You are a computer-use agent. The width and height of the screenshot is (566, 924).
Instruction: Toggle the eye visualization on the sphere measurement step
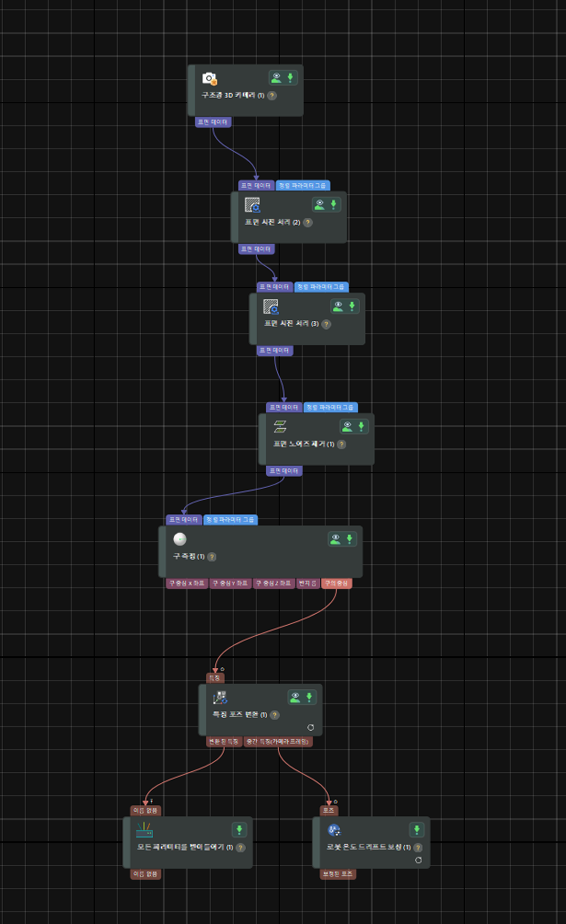[x=335, y=539]
